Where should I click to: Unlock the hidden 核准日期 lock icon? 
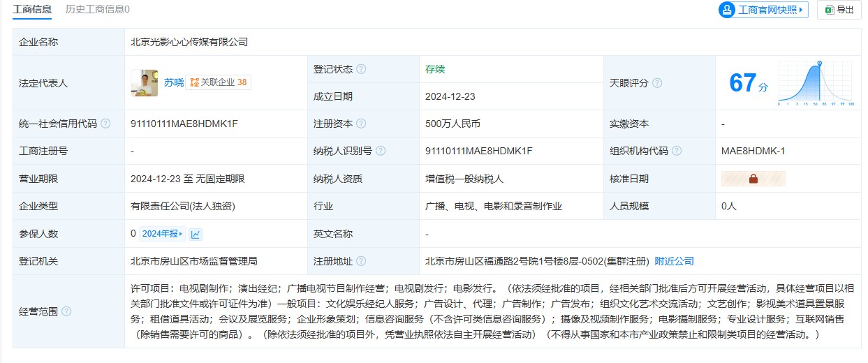753,179
